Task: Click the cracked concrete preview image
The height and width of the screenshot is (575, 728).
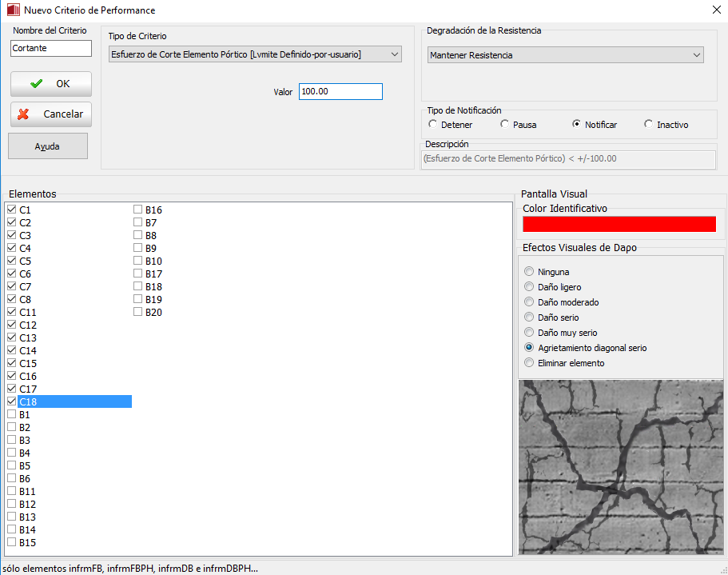Action: (x=620, y=467)
